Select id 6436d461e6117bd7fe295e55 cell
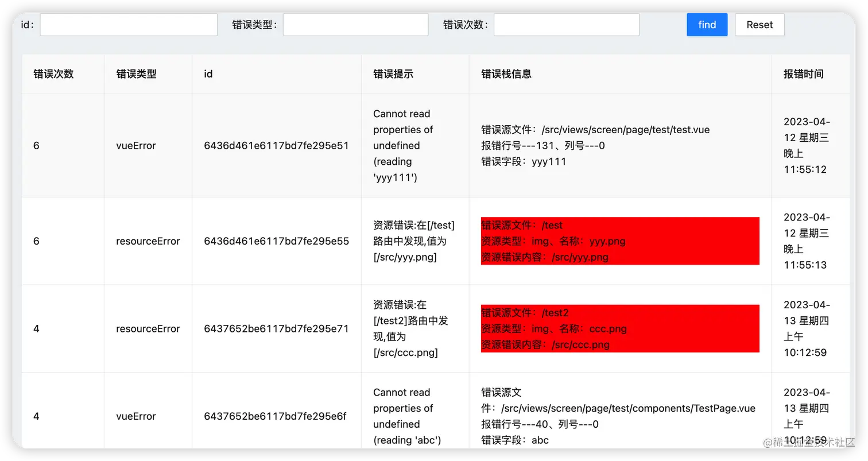The height and width of the screenshot is (461, 868). [276, 241]
